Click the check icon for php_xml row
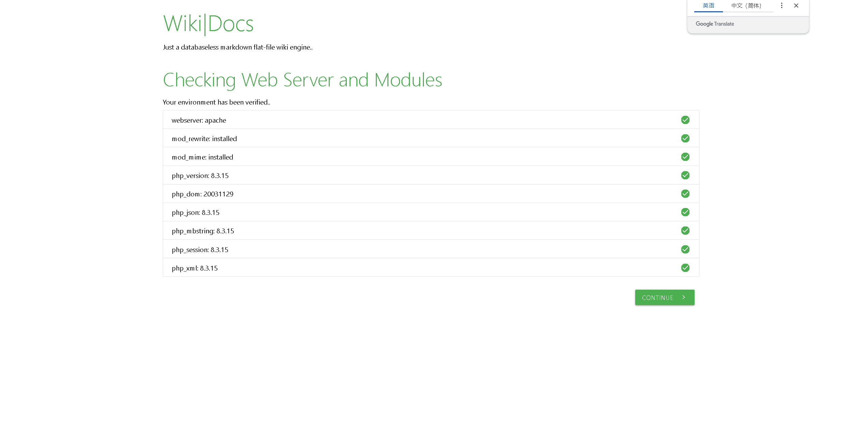Viewport: 868px width, 428px height. click(x=685, y=268)
